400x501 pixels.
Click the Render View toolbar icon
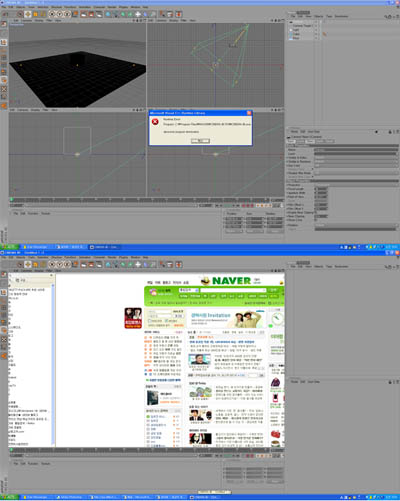(x=83, y=14)
